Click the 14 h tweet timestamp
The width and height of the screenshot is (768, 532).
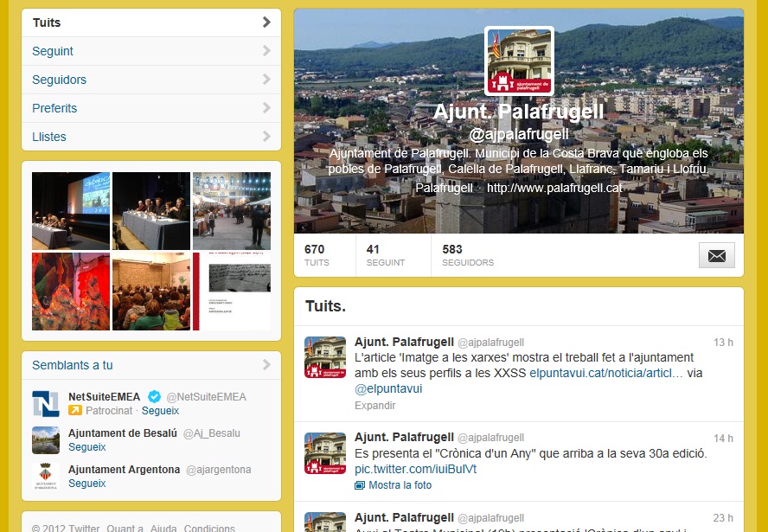723,439
